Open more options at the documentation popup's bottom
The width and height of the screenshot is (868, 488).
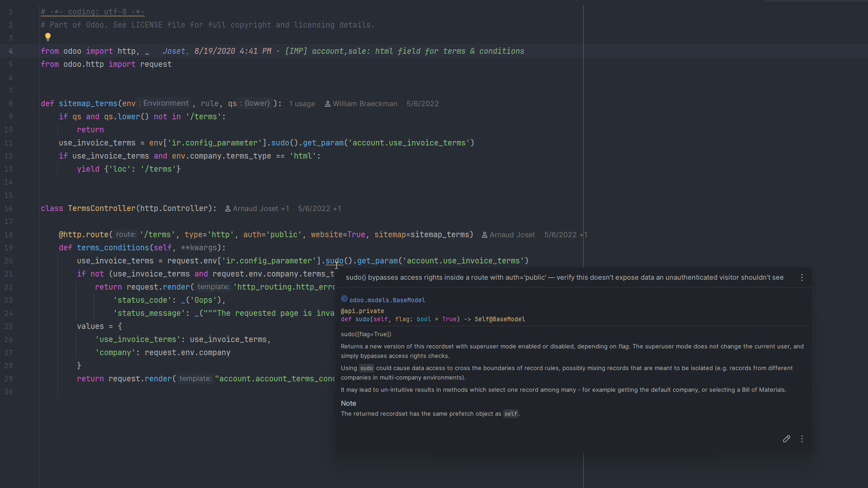pos(802,439)
